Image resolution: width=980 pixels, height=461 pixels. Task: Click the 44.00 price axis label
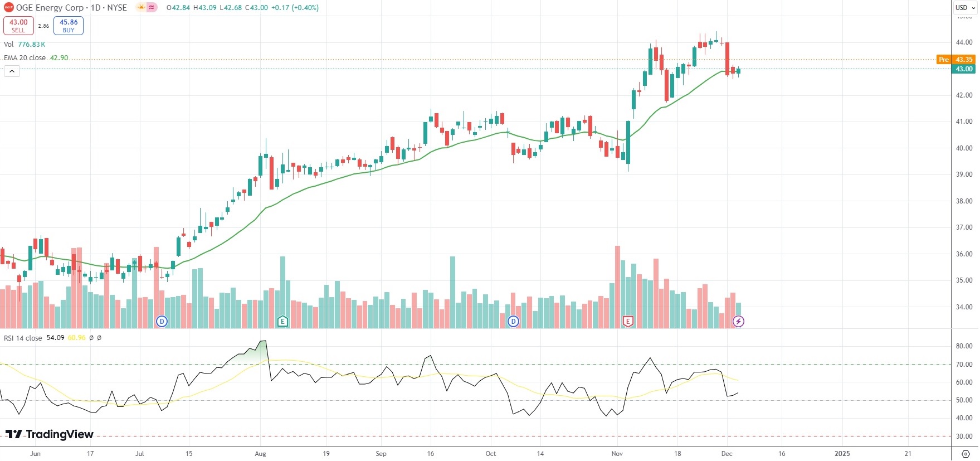[964, 42]
